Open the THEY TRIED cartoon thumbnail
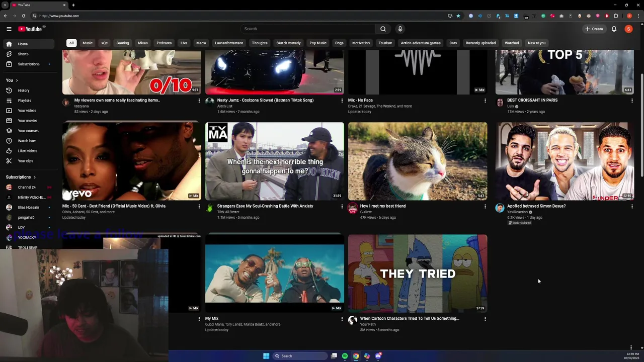Viewport: 644px width, 362px height. (418, 274)
